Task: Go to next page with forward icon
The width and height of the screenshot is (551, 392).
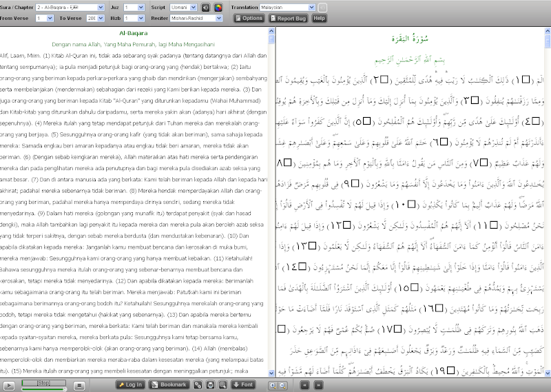Action: coord(318,385)
